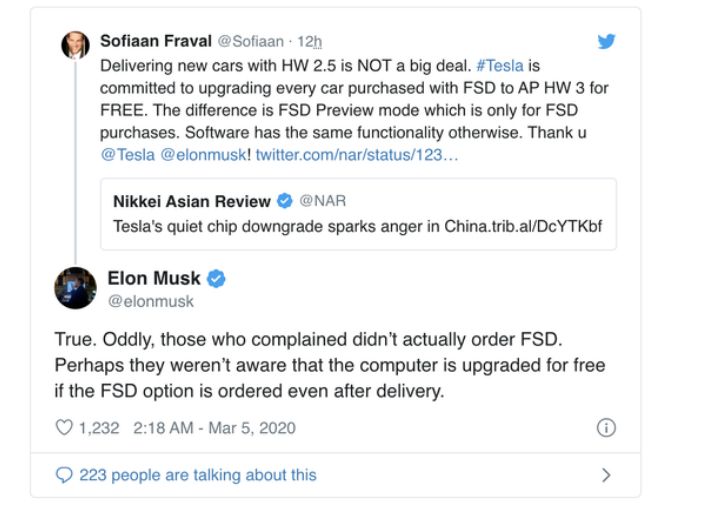
Task: Open the @elonmusk mention in Sofiaan's tweet
Action: pos(203,155)
